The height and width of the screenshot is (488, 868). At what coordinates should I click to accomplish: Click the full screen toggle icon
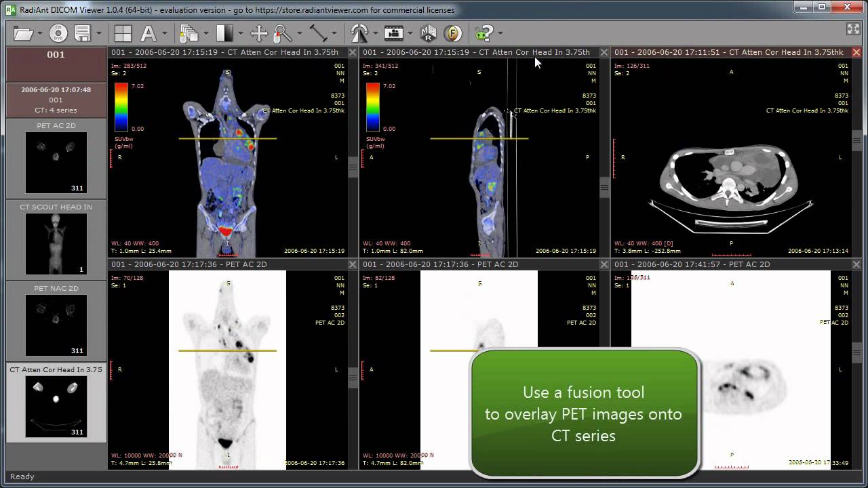pyautogui.click(x=853, y=30)
